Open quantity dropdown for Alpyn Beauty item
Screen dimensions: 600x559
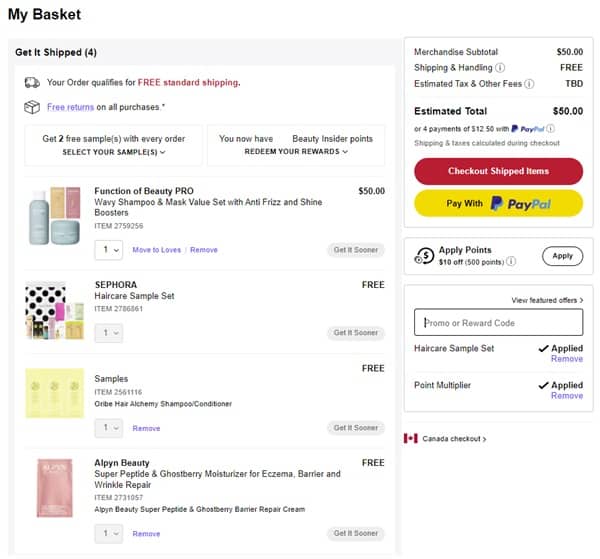(108, 533)
